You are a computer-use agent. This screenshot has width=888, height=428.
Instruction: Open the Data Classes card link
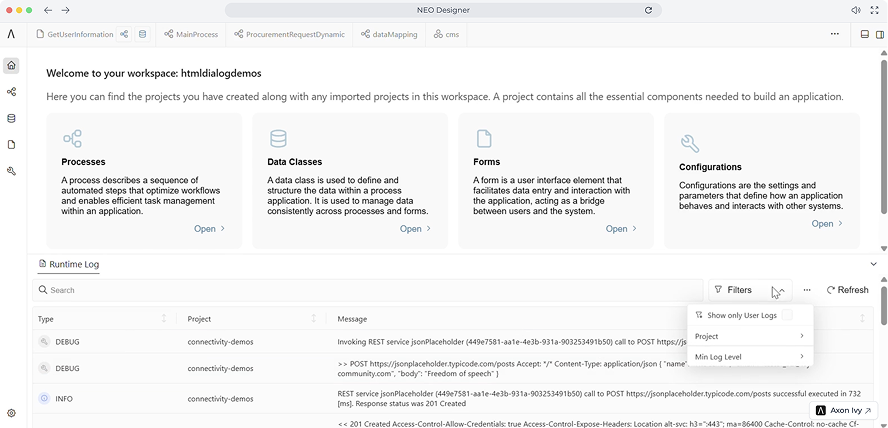tap(416, 229)
